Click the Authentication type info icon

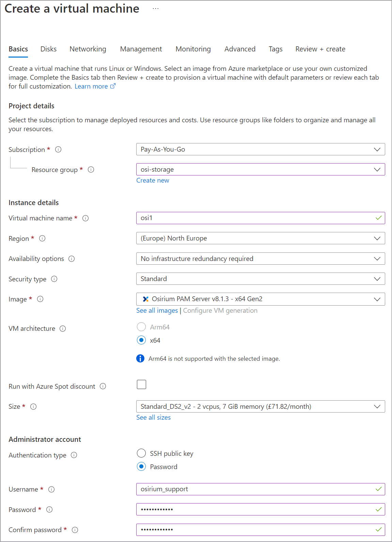click(74, 455)
